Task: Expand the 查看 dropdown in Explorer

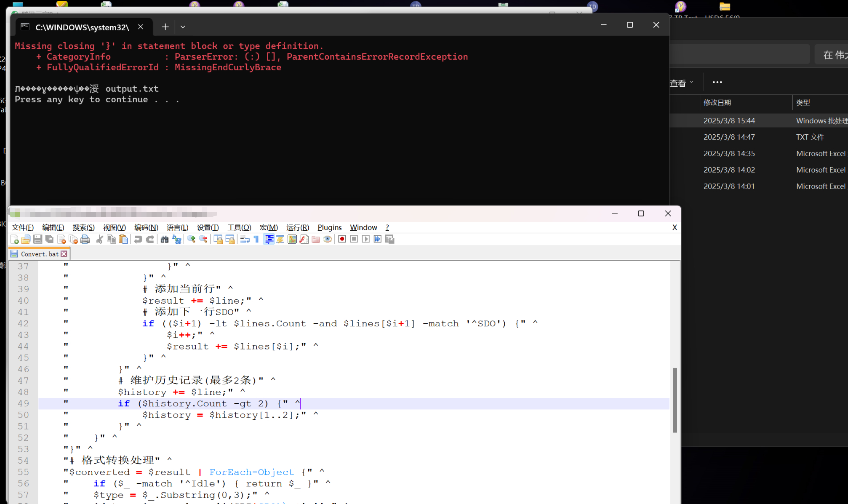Action: (681, 83)
